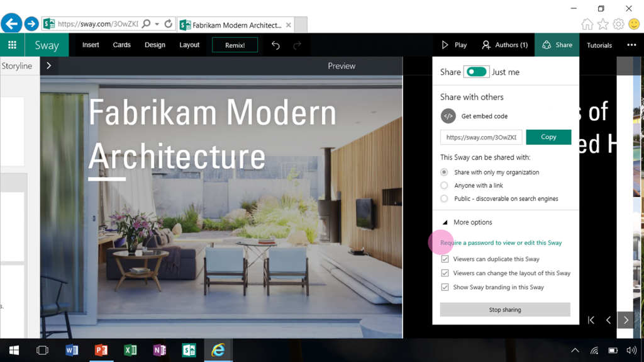Open the Insert menu
This screenshot has width=644, height=362.
pyautogui.click(x=91, y=45)
